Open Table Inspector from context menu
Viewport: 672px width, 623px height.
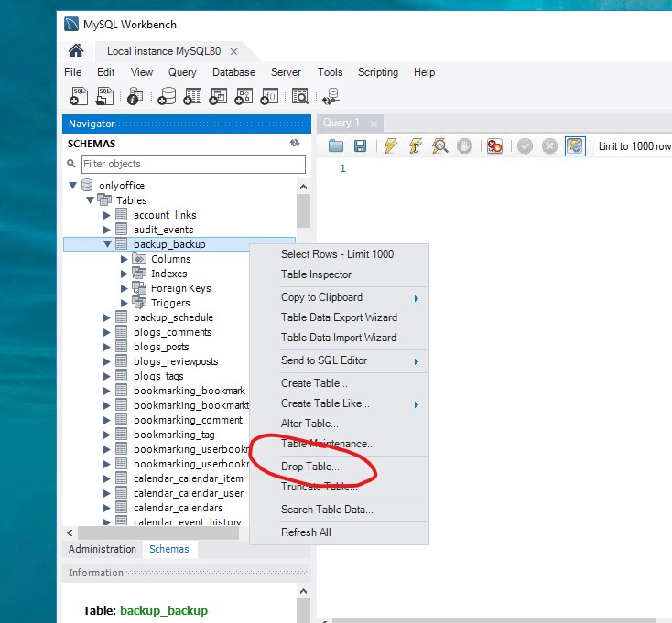click(339, 274)
